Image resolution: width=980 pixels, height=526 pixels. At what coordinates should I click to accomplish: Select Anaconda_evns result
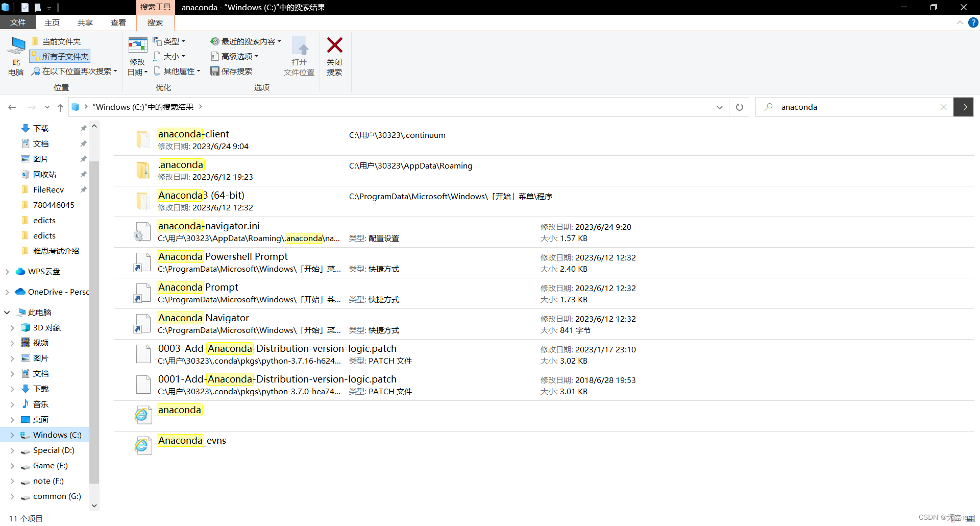pyautogui.click(x=544, y=446)
